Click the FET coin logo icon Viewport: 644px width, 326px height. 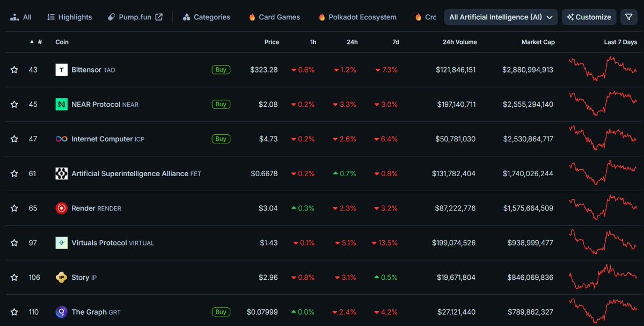tap(62, 173)
